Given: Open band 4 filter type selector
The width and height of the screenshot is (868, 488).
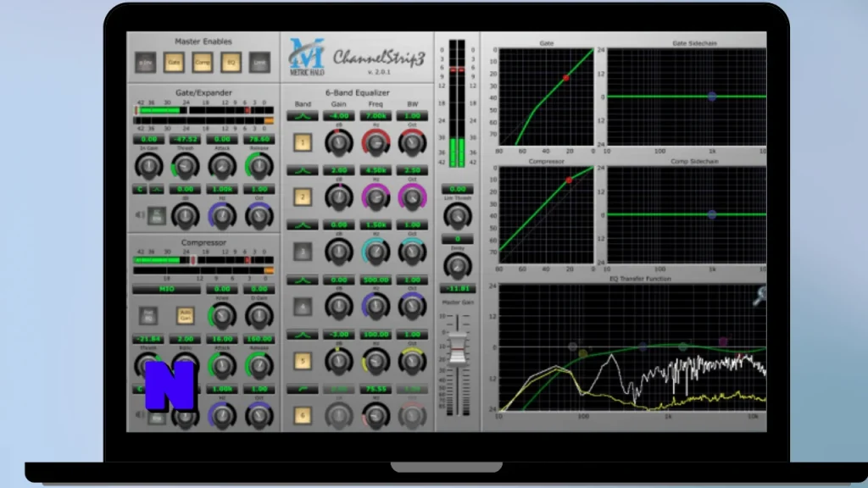Looking at the screenshot, I should point(303,280).
